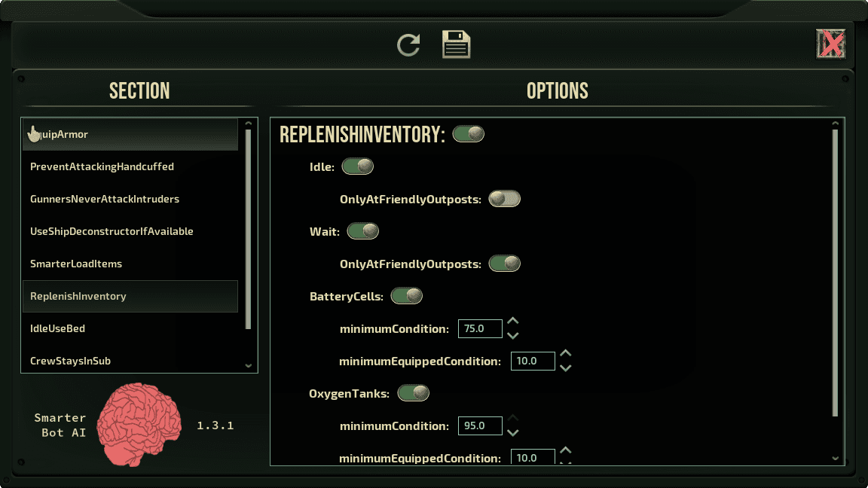Disable the Idle toggle
This screenshot has width=868, height=488.
(358, 166)
